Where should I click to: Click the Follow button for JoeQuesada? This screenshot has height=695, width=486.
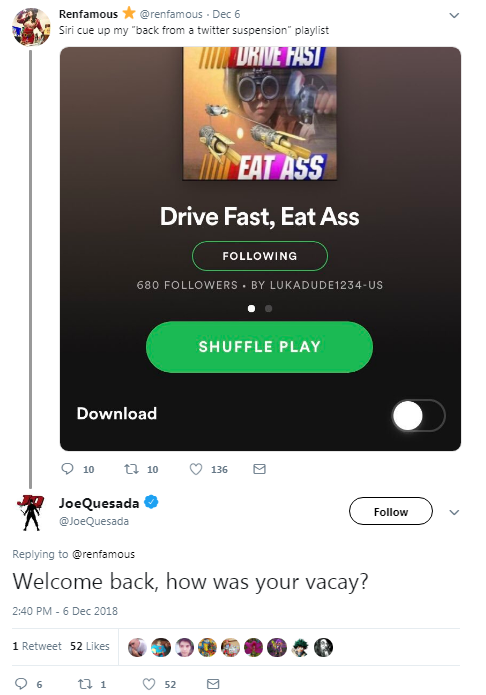[x=391, y=511]
